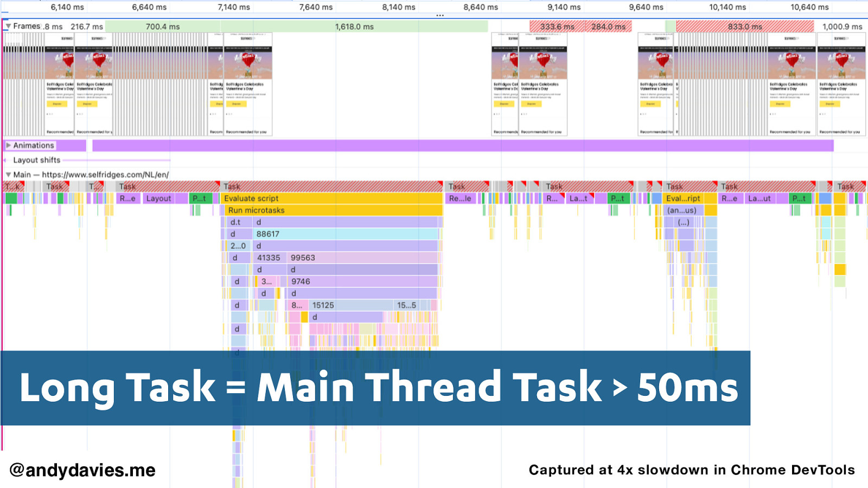This screenshot has width=868, height=488.
Task: Collapse the Frames track triangle
Action: click(x=8, y=26)
